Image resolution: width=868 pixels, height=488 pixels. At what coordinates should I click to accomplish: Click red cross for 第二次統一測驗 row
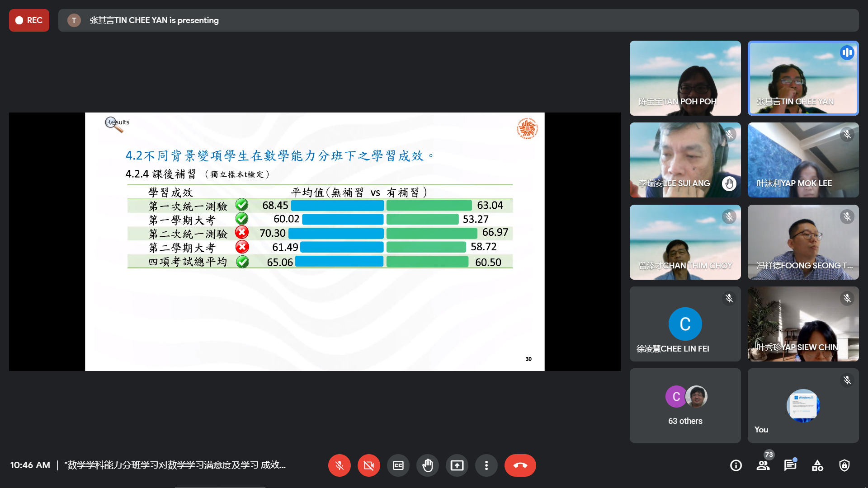point(242,233)
